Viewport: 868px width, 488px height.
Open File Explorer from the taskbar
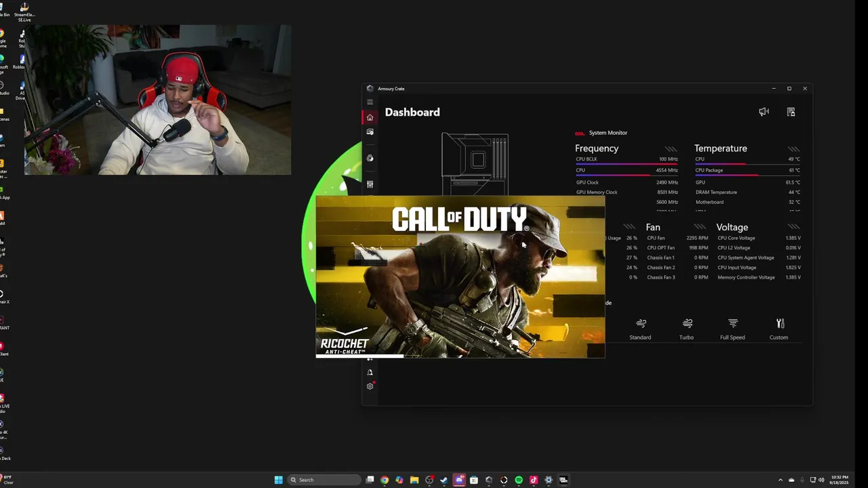(414, 480)
